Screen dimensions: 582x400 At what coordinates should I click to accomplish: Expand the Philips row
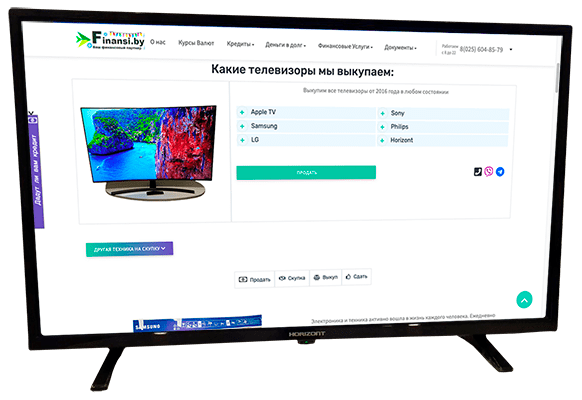tap(443, 127)
